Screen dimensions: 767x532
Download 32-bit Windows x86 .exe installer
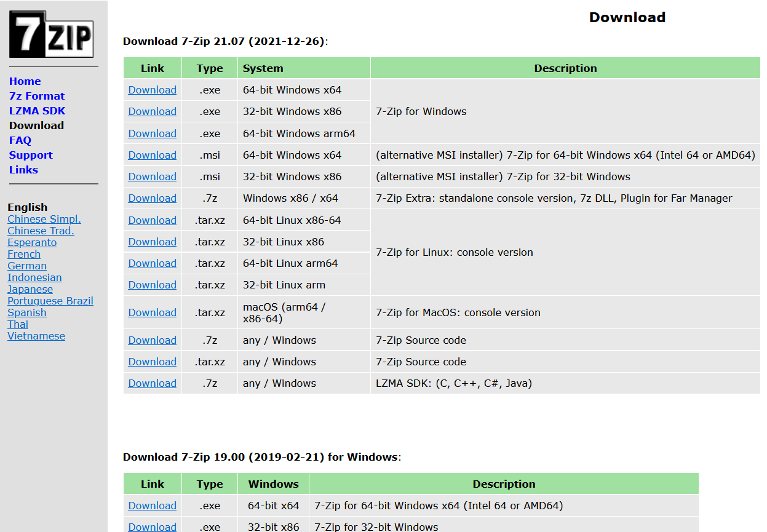pyautogui.click(x=152, y=111)
